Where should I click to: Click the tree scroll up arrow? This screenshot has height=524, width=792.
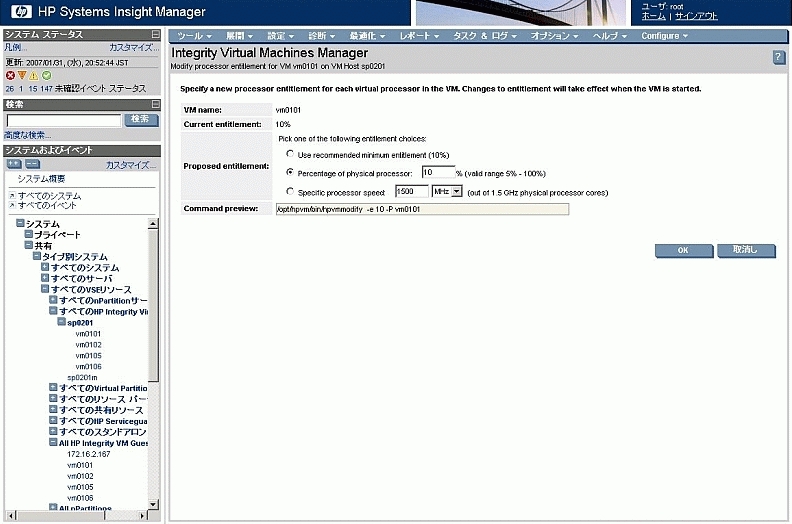click(153, 224)
